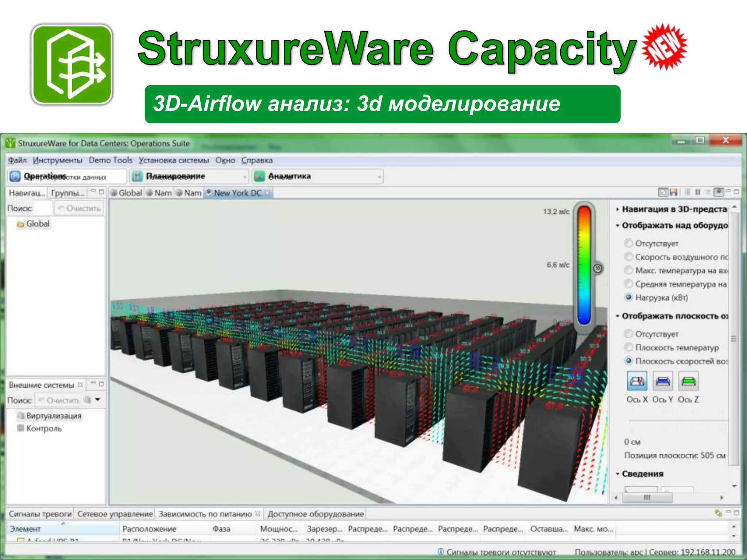Click the two-column layout toolbar icon
747x560 pixels.
(698, 192)
